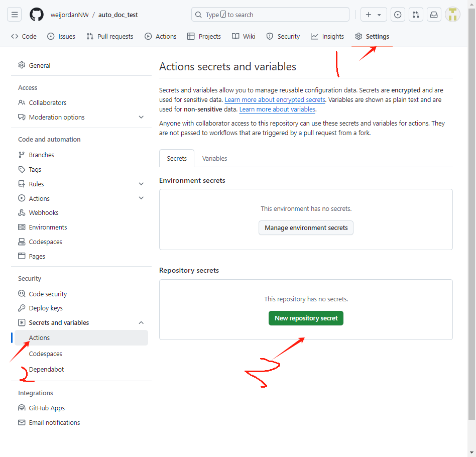
Task: Open Deploy keys settings
Action: coord(81,308)
